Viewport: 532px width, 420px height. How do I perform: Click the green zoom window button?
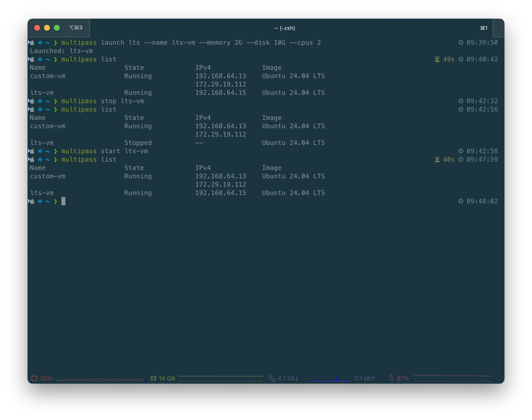coord(57,28)
